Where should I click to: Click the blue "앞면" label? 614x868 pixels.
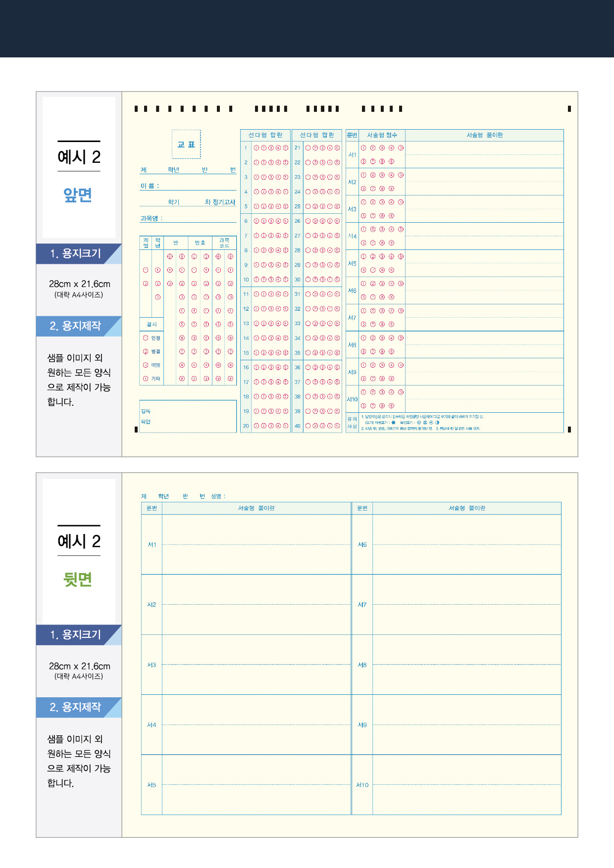click(x=78, y=195)
